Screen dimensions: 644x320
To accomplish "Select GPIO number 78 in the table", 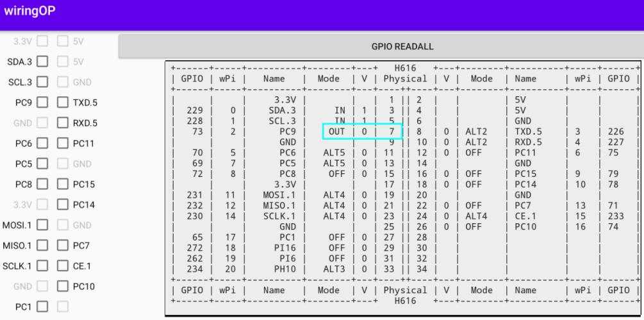I will (x=613, y=185).
